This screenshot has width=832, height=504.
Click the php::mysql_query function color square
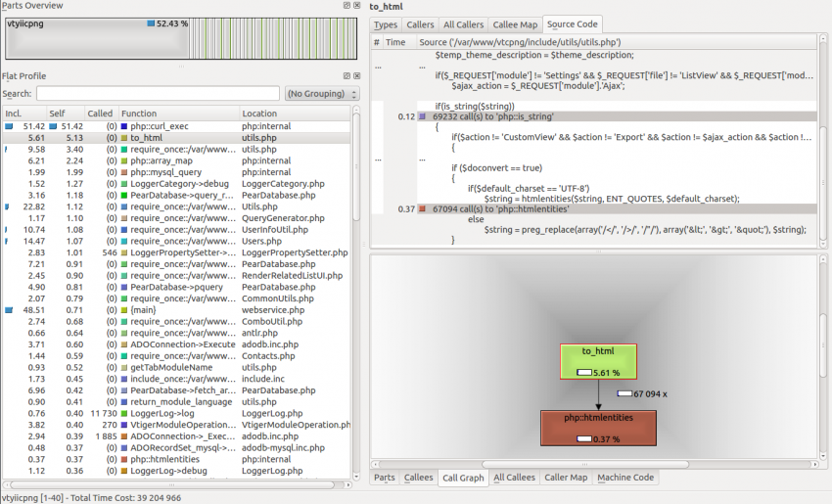pyautogui.click(x=124, y=173)
